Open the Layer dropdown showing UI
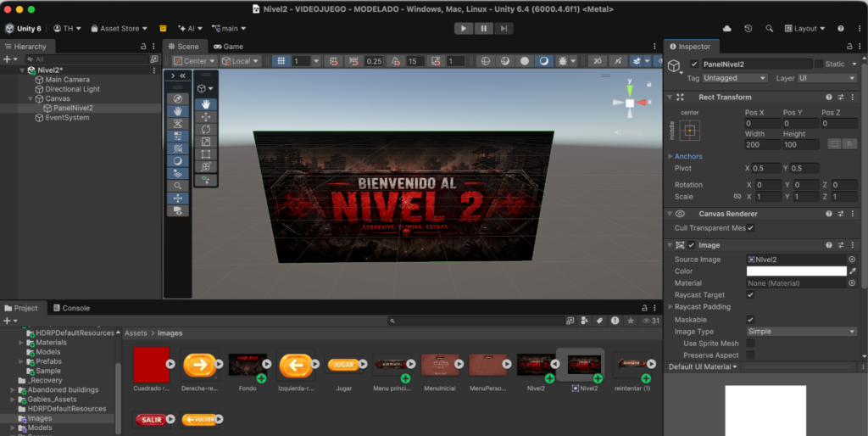The width and height of the screenshot is (868, 436). (827, 78)
